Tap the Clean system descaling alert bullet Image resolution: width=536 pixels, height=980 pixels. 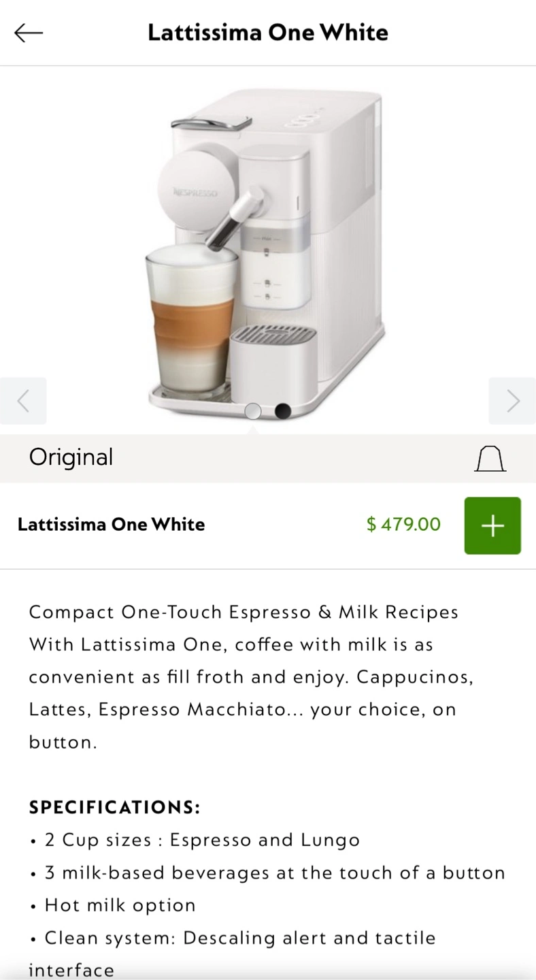click(233, 954)
